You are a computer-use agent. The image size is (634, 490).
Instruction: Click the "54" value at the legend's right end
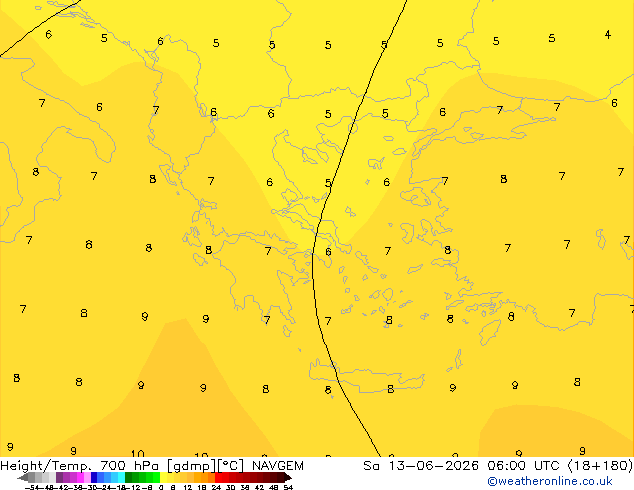pyautogui.click(x=288, y=487)
